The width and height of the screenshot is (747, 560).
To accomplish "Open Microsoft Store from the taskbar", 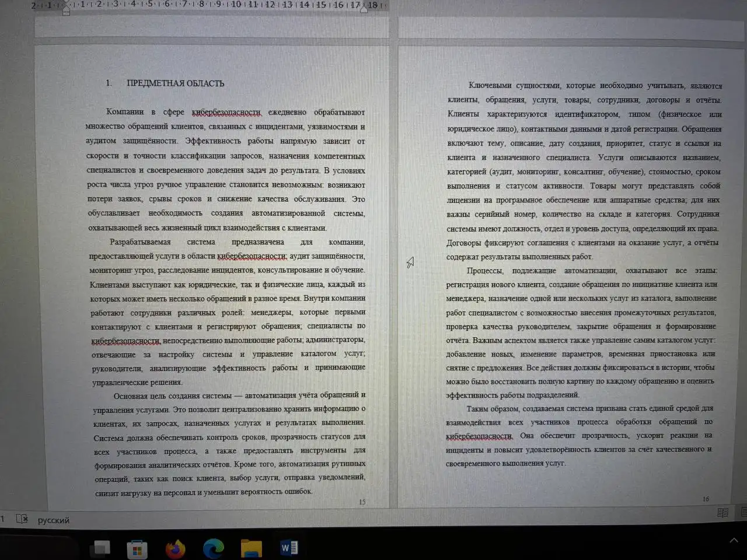I will pyautogui.click(x=138, y=548).
